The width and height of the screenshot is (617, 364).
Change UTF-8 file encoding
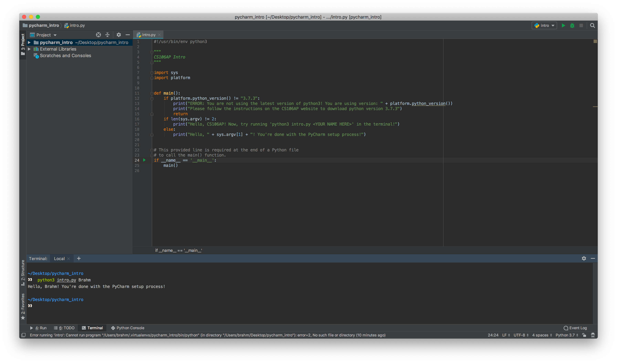[x=521, y=335]
